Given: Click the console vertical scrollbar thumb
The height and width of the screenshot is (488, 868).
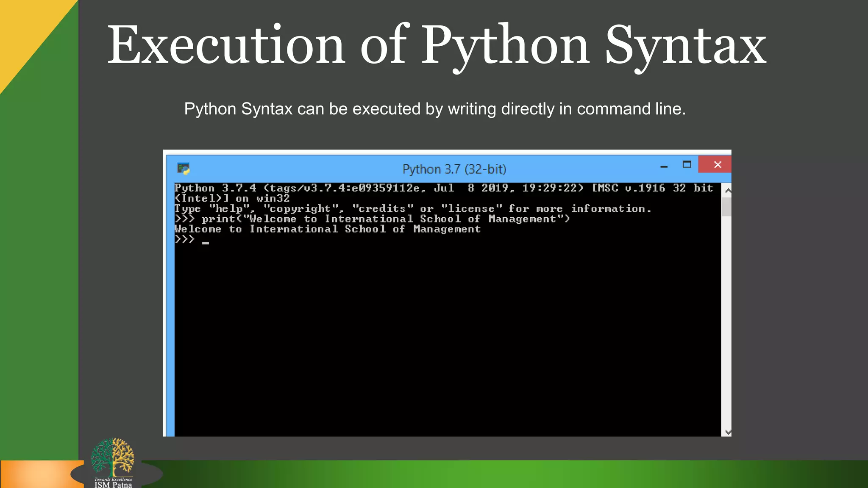Looking at the screenshot, I should coord(727,207).
